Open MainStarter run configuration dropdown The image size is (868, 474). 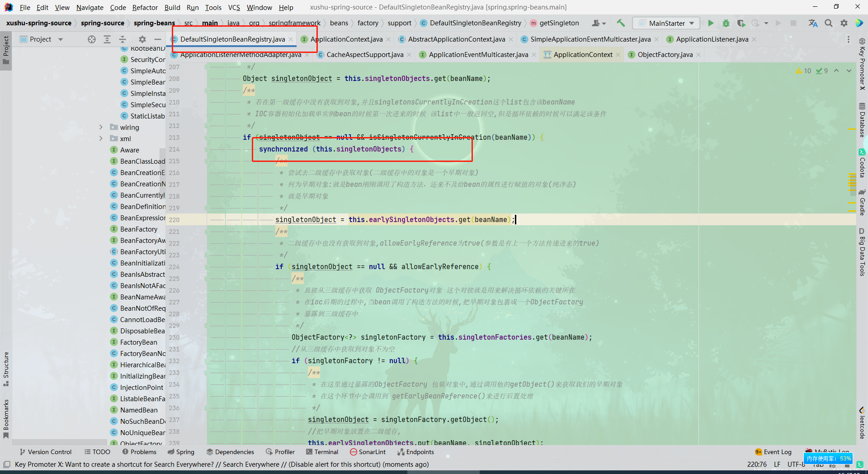click(x=666, y=23)
